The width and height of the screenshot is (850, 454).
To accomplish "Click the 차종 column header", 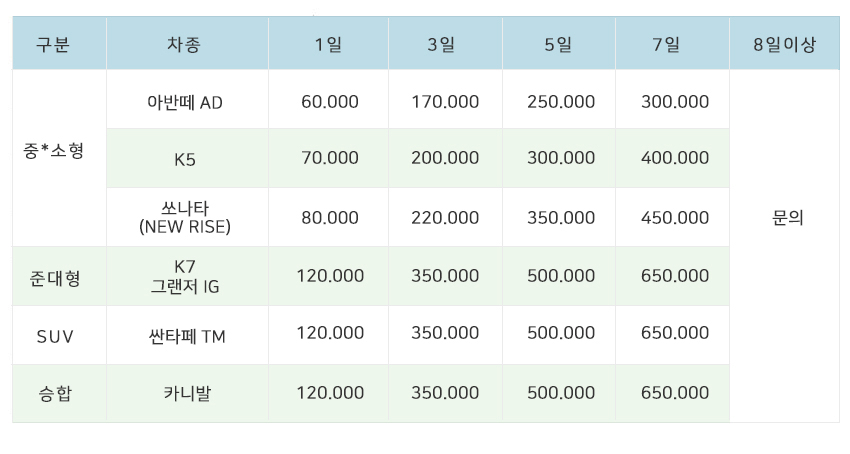I will pos(186,44).
